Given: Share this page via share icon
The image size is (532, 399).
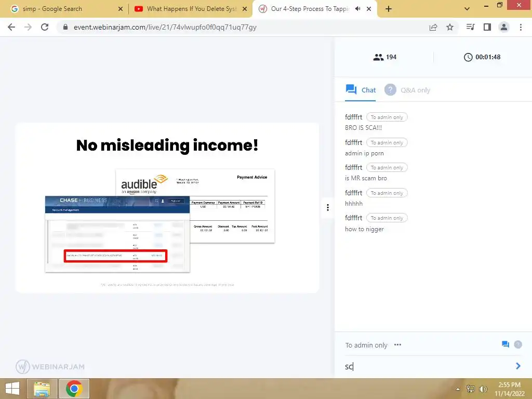Looking at the screenshot, I should [x=433, y=27].
